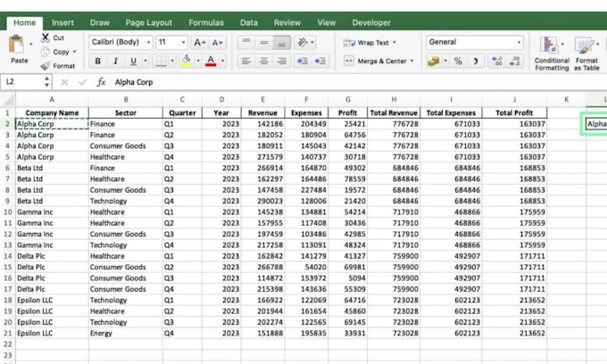Open the Calibri (Body) font dropdown
Screen dimensions: 607x364
(148, 42)
